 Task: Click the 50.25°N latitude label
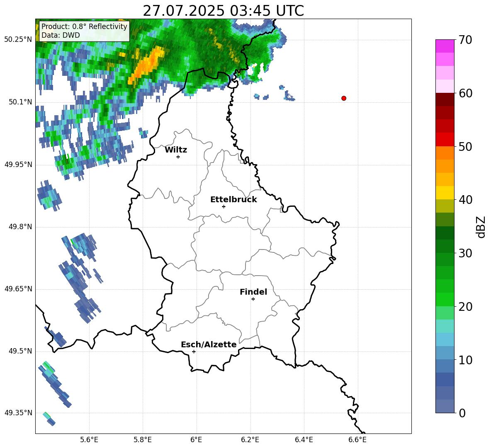pos(18,40)
